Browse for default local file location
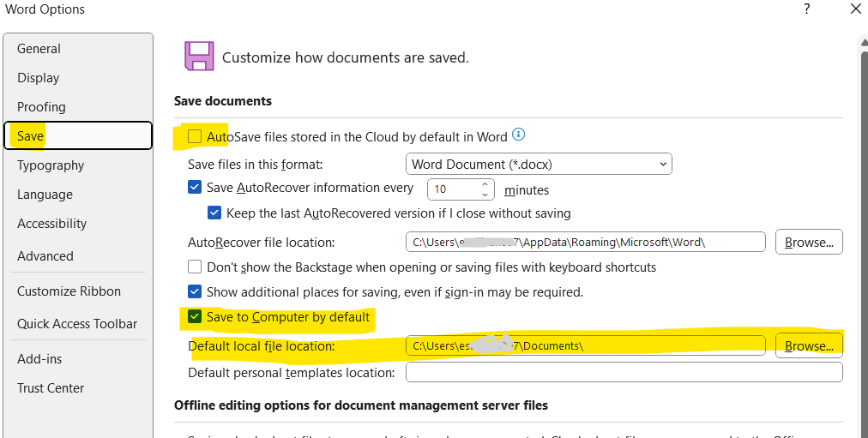Screen dimensions: 868x438 (x=810, y=345)
